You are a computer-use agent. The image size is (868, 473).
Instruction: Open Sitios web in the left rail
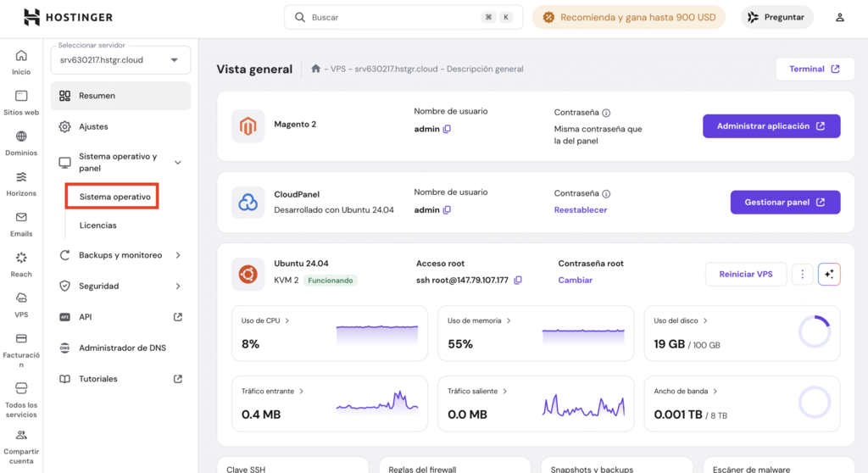coord(21,103)
